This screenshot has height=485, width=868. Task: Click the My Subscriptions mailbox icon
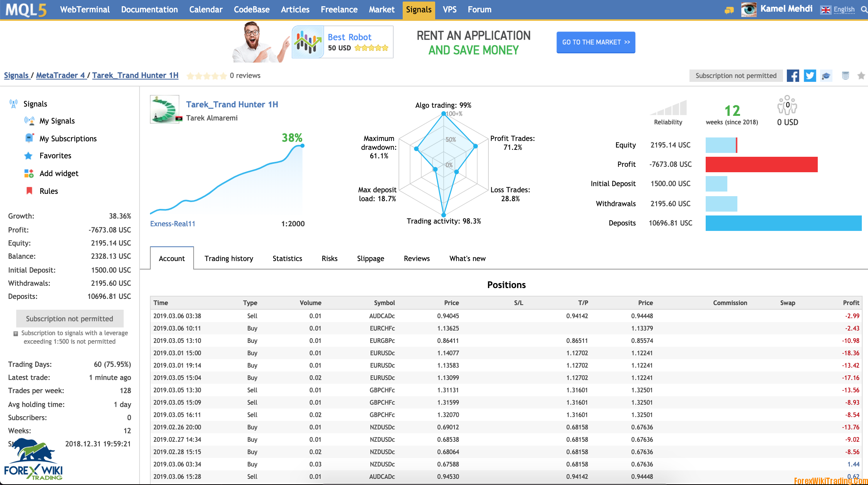coord(29,138)
